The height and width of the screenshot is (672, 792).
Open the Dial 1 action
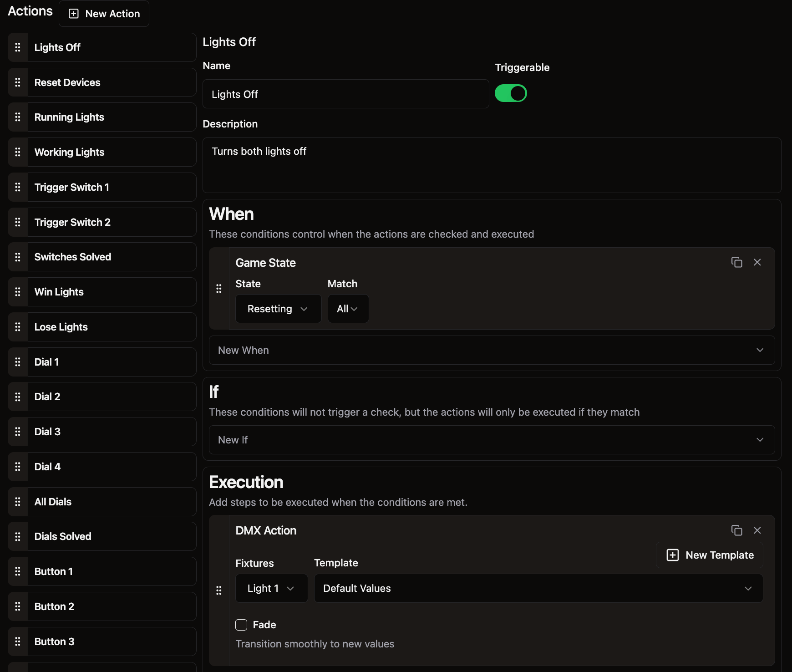pyautogui.click(x=112, y=362)
